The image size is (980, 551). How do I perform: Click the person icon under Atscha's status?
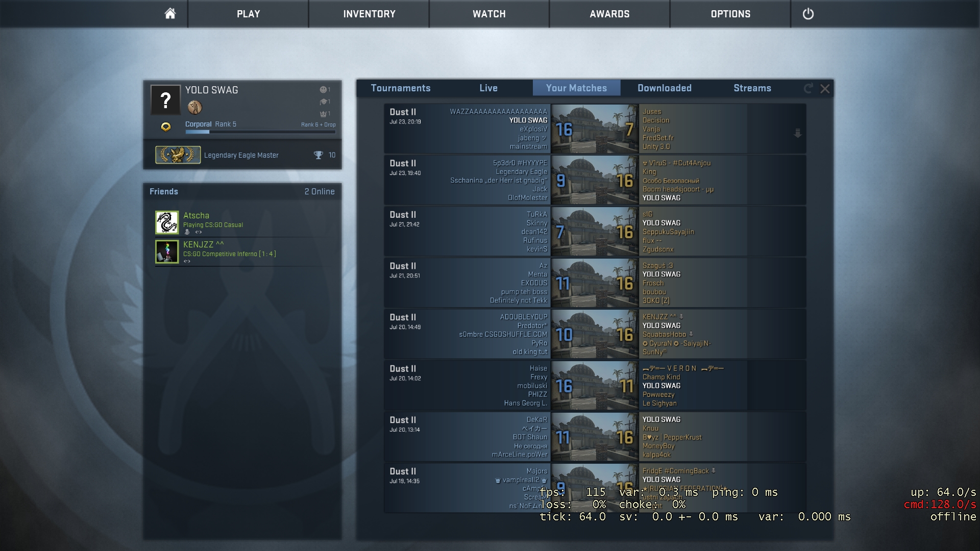click(x=187, y=232)
